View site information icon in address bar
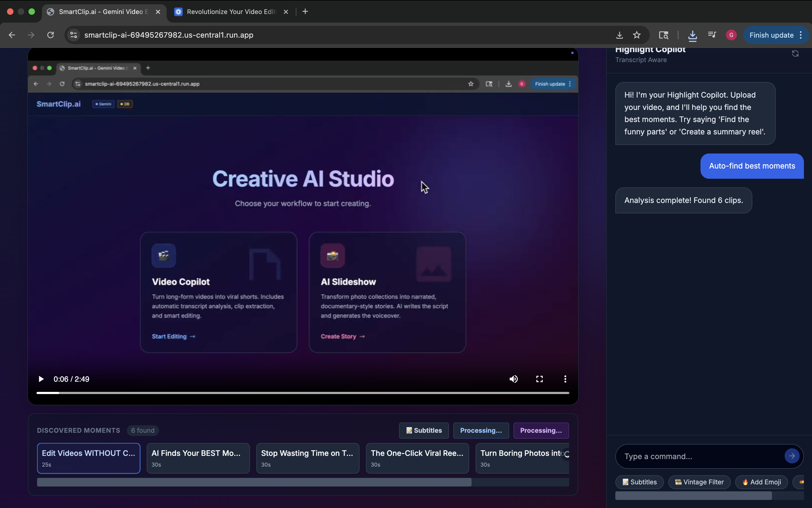The image size is (812, 508). tap(74, 35)
